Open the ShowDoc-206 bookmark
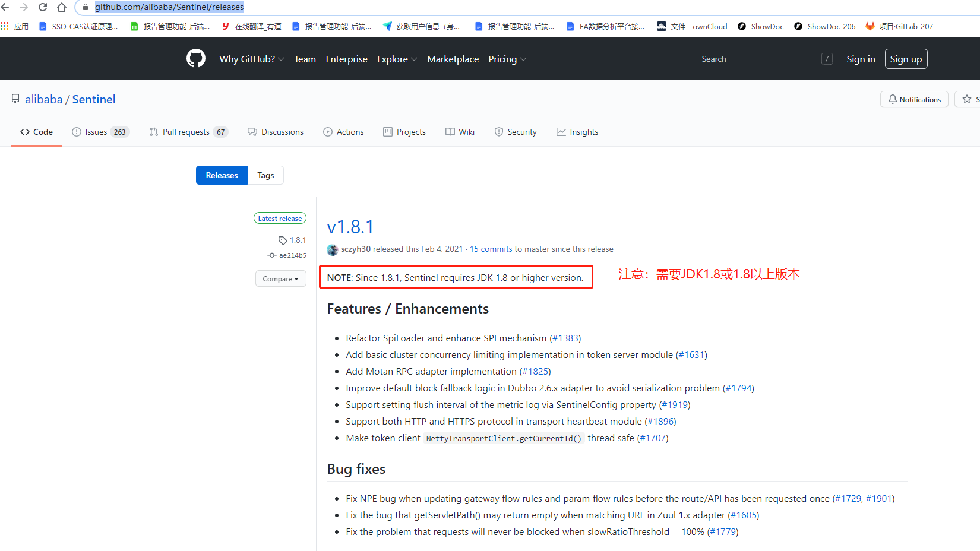Image resolution: width=980 pixels, height=551 pixels. pos(825,26)
